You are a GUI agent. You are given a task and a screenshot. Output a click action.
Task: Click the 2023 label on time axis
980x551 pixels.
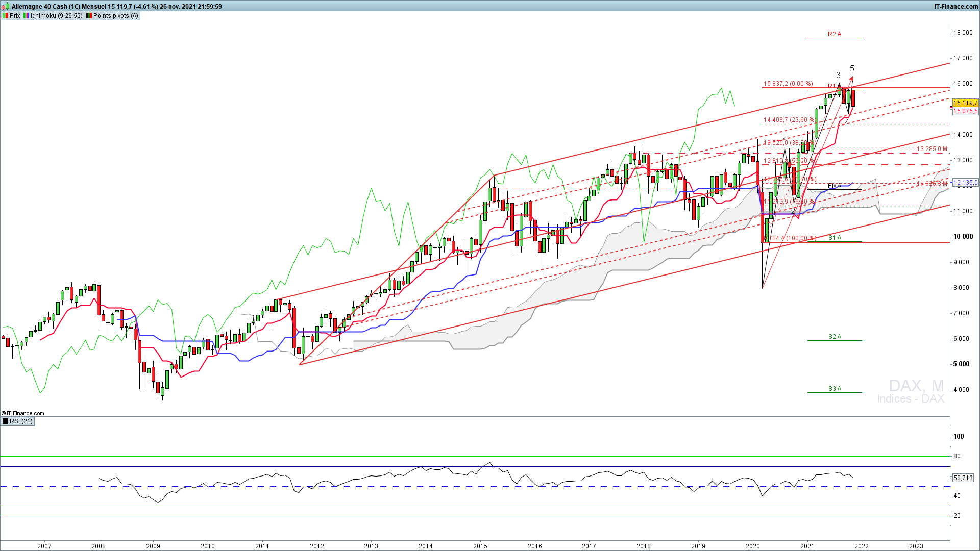tap(916, 546)
